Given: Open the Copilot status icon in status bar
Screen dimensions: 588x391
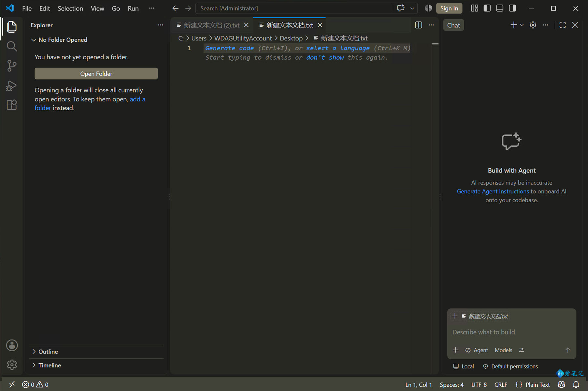Looking at the screenshot, I should click(562, 384).
